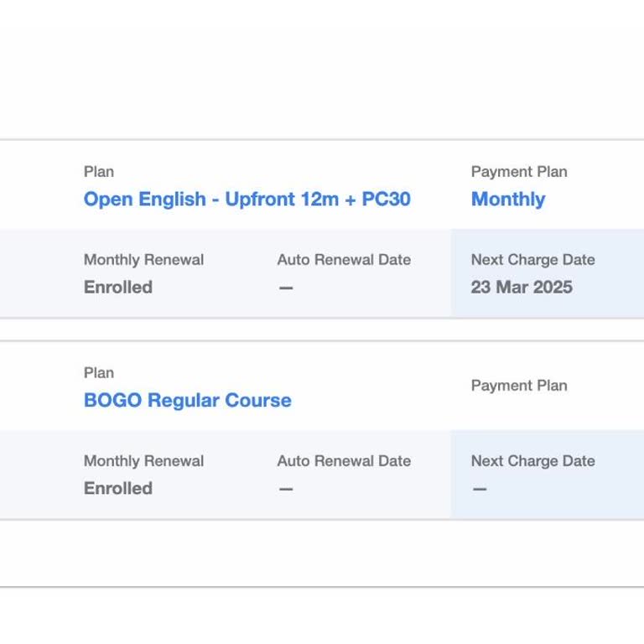The image size is (644, 644).
Task: Click Next Charge Date label above 23 Mar 2025
Action: (532, 260)
